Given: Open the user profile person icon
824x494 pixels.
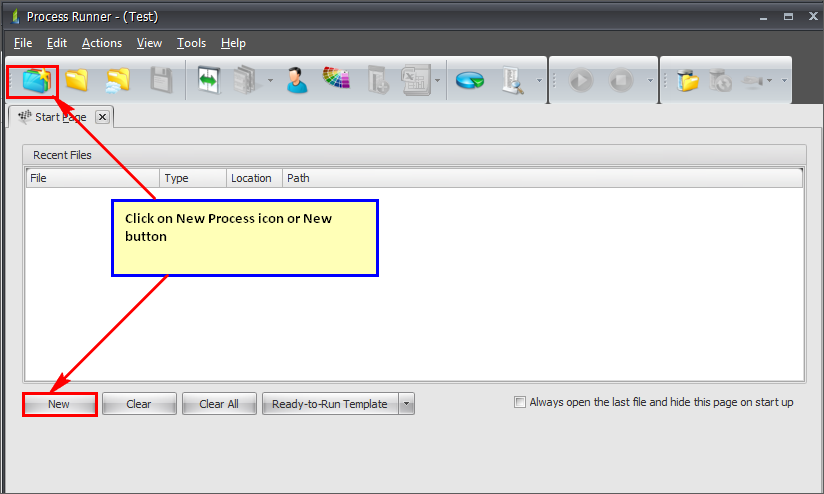Looking at the screenshot, I should point(297,80).
